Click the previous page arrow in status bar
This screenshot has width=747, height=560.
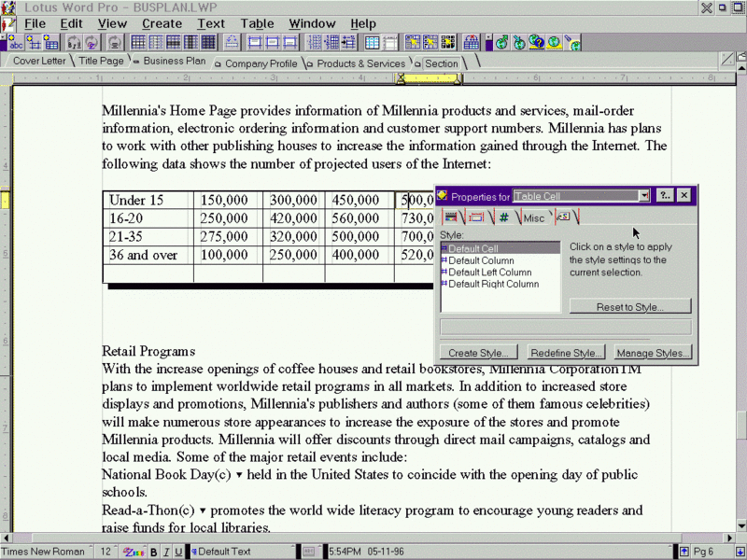(684, 552)
